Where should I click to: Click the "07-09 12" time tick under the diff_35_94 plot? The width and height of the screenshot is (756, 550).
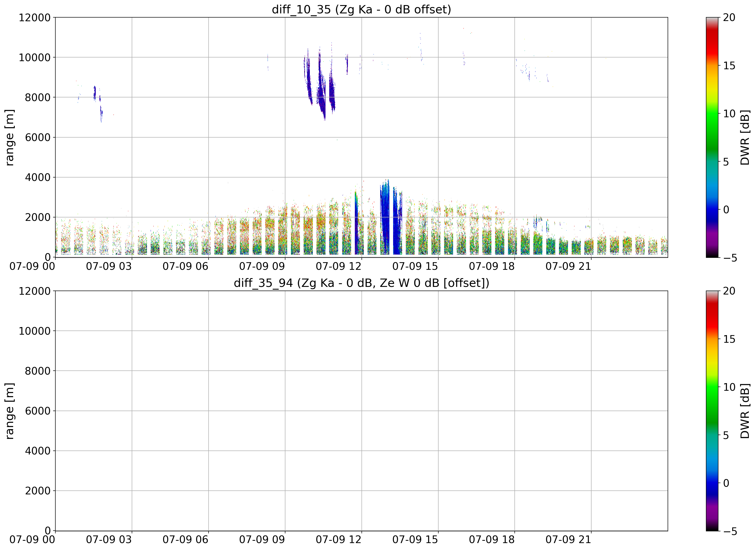[x=339, y=540]
